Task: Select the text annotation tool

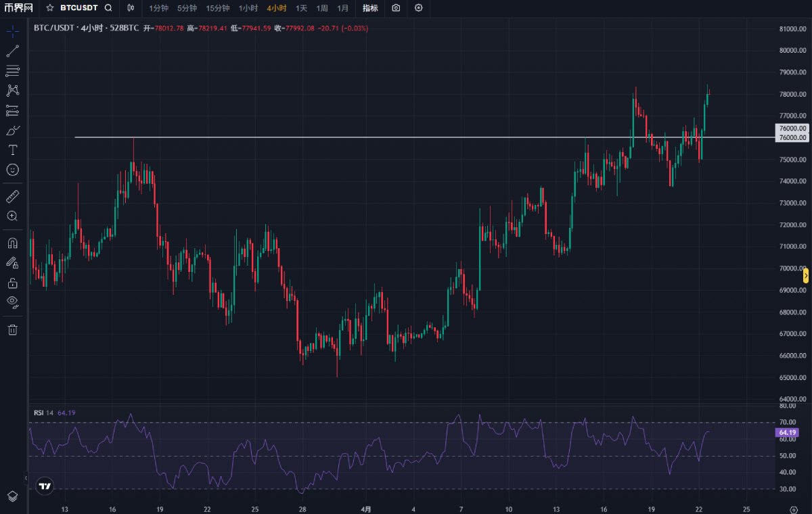Action: point(12,149)
